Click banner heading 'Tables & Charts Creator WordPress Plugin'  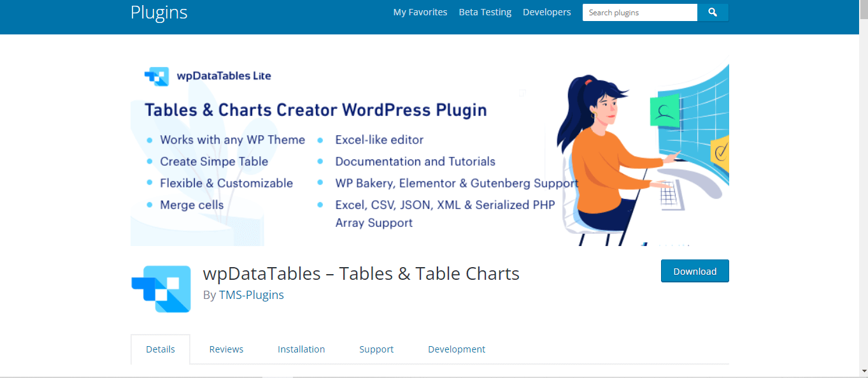tap(316, 110)
